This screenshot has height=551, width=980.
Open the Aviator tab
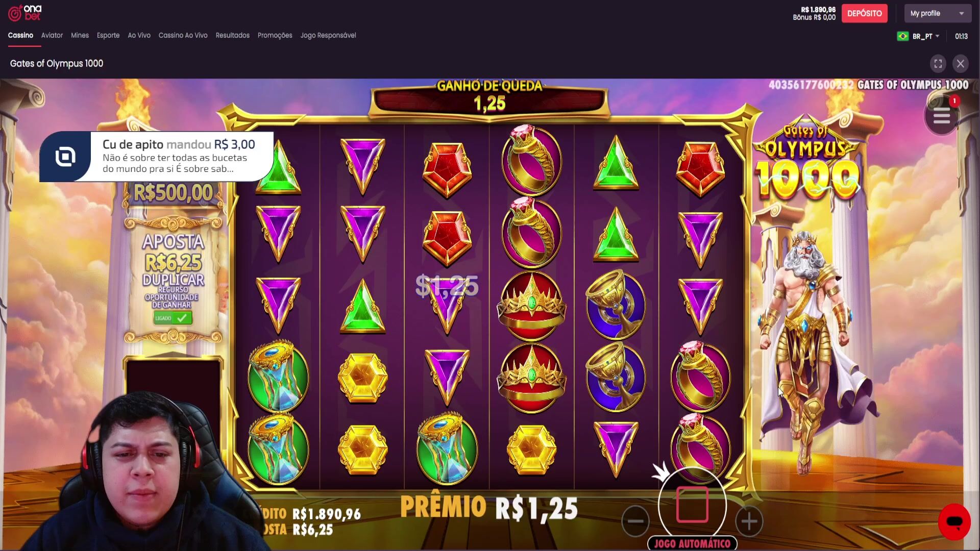tap(52, 35)
